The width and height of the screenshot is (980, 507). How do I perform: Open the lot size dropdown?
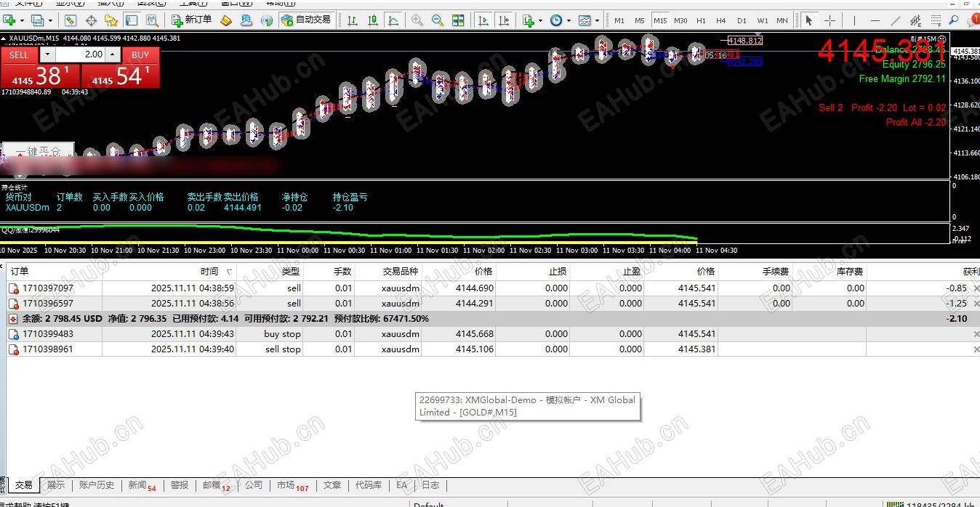coord(47,54)
